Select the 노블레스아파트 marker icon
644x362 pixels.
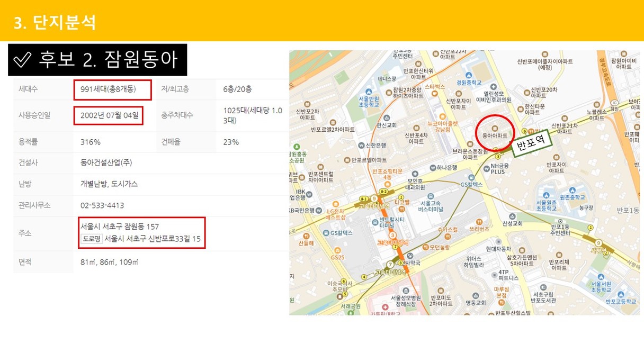click(x=596, y=105)
